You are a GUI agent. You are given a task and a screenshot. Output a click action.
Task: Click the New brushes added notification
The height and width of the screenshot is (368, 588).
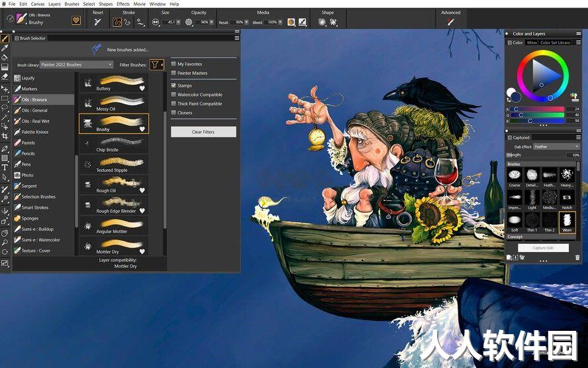pyautogui.click(x=128, y=50)
